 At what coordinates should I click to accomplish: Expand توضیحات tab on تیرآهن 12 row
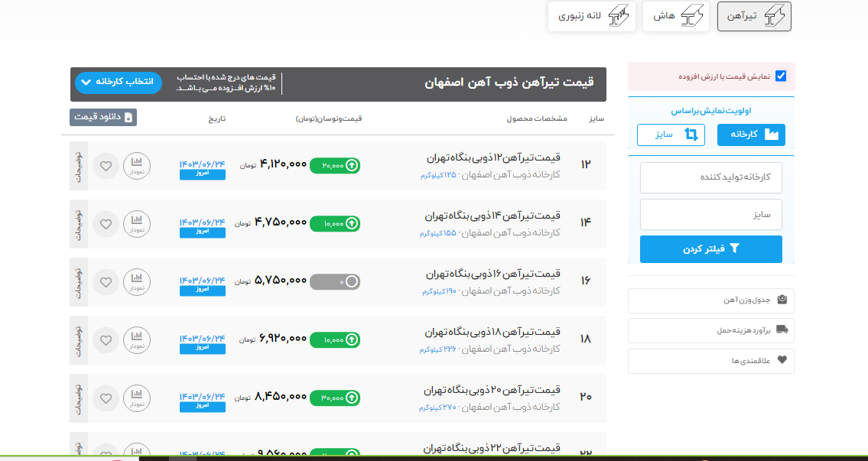[79, 165]
